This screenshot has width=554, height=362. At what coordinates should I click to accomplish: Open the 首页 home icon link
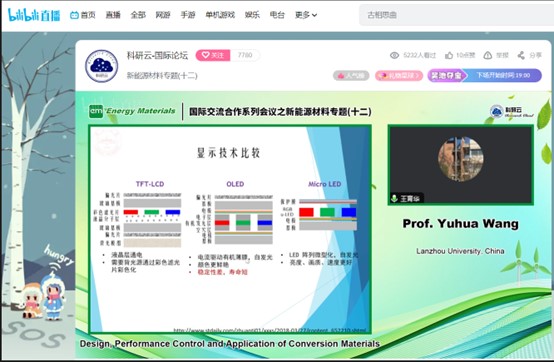click(83, 15)
